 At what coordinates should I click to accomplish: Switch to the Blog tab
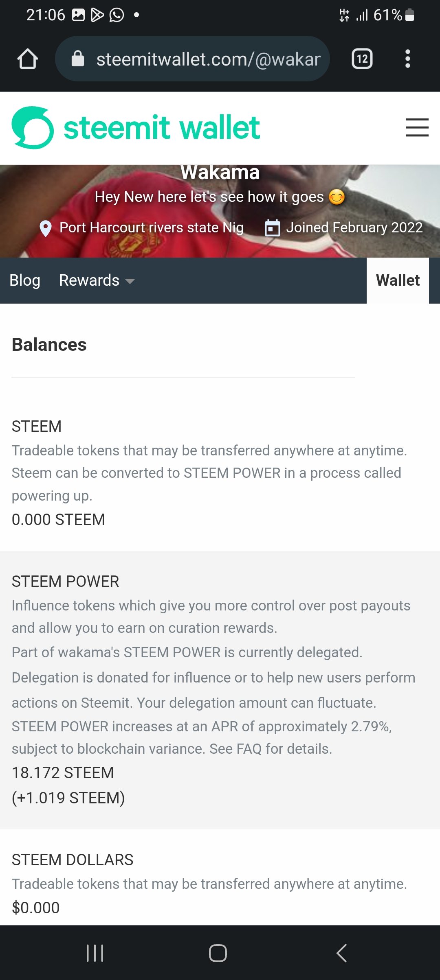coord(25,280)
